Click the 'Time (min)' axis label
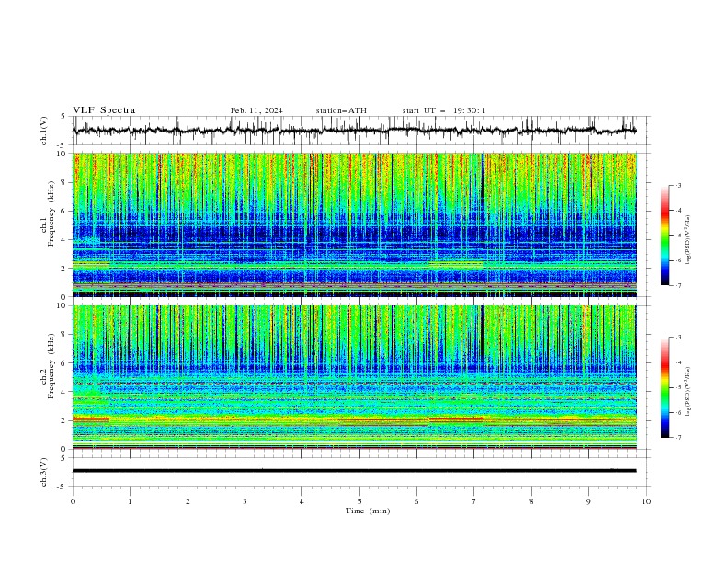This screenshot has height=563, width=728. click(x=368, y=511)
